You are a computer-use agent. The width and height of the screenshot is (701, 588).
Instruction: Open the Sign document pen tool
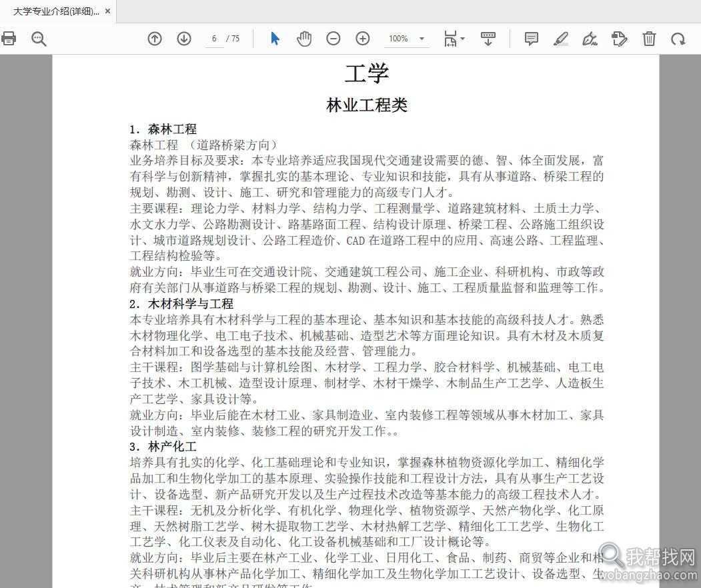tap(590, 39)
